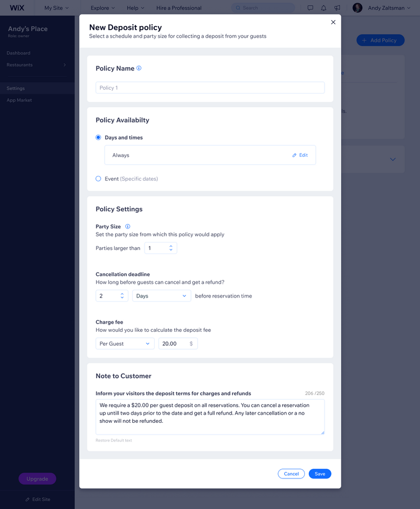
Task: Click the Wix logo
Action: 17,8
